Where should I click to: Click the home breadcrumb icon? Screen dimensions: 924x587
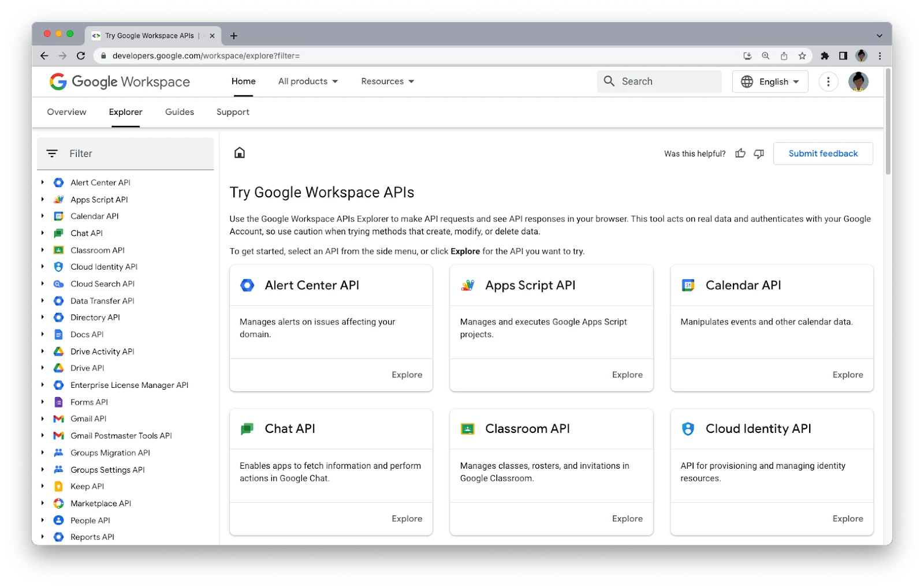point(240,153)
